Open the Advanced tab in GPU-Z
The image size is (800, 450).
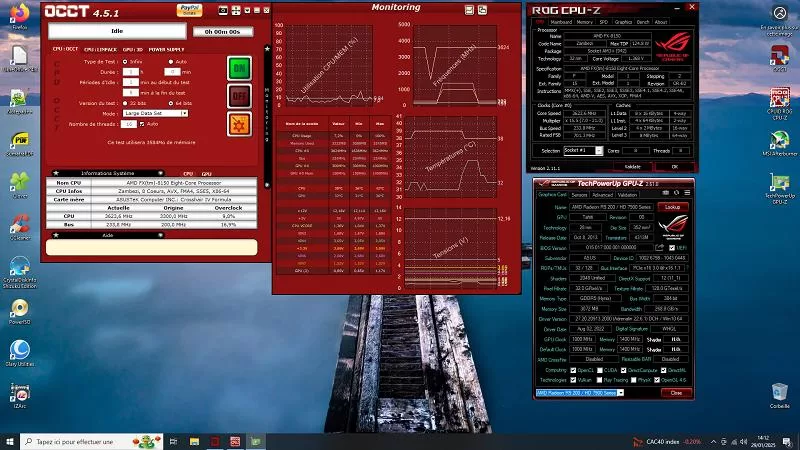tap(602, 195)
